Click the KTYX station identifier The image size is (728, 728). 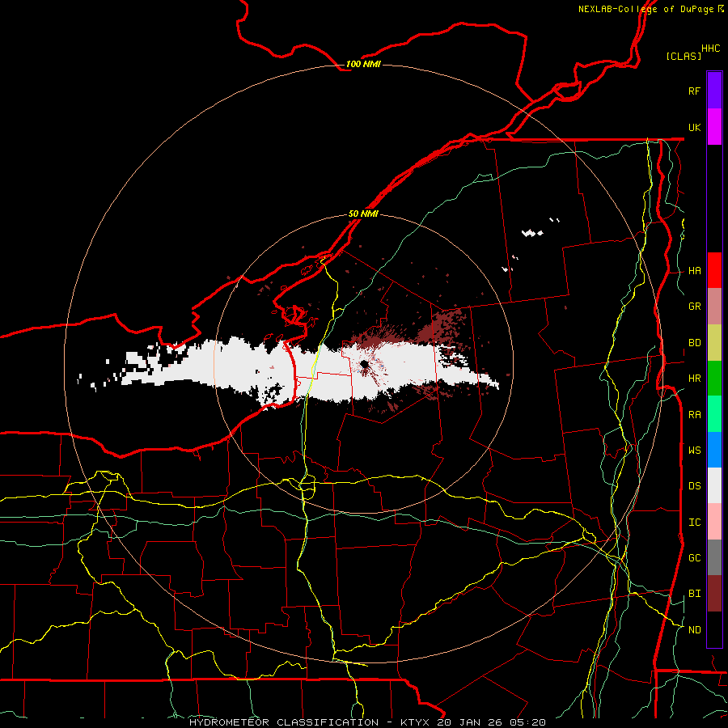[x=416, y=722]
